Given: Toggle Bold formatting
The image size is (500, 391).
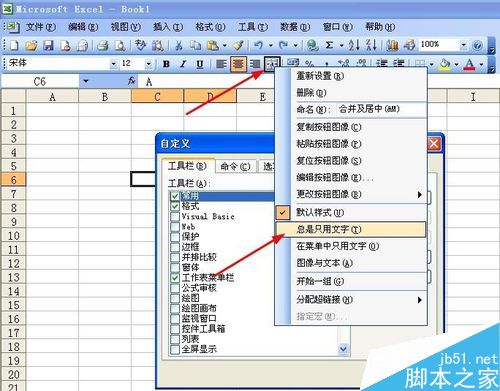Looking at the screenshot, I should pos(166,64).
